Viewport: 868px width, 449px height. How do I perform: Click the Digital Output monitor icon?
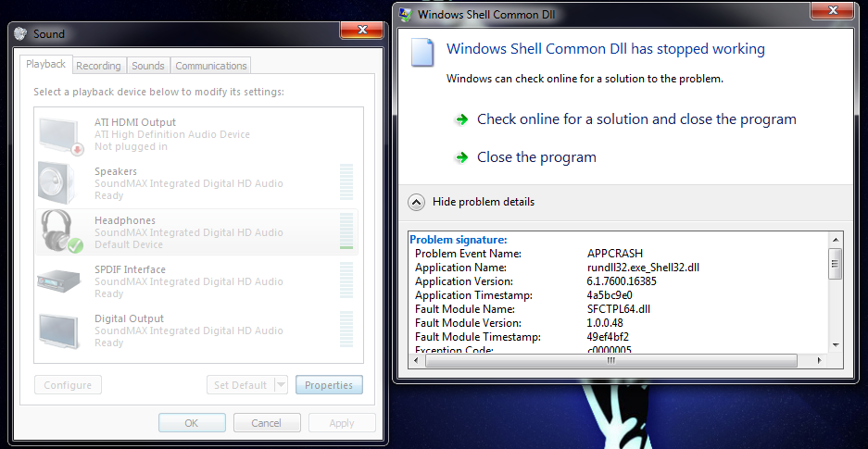click(58, 331)
